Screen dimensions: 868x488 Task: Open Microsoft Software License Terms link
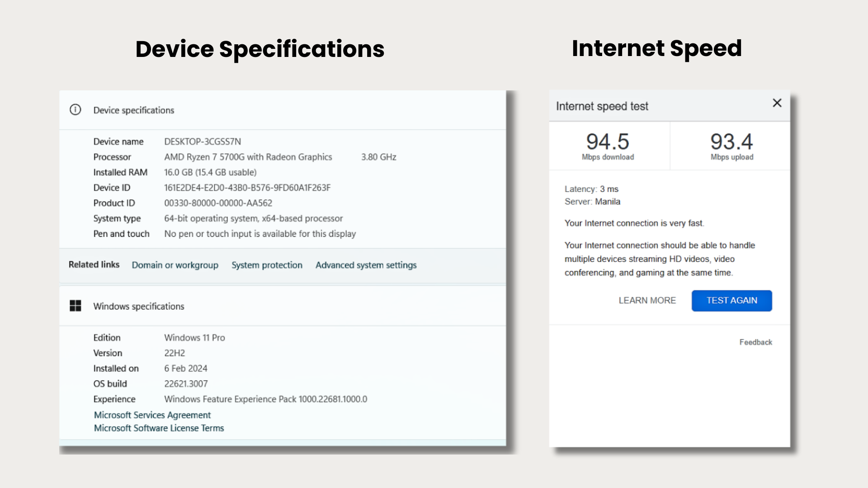159,428
